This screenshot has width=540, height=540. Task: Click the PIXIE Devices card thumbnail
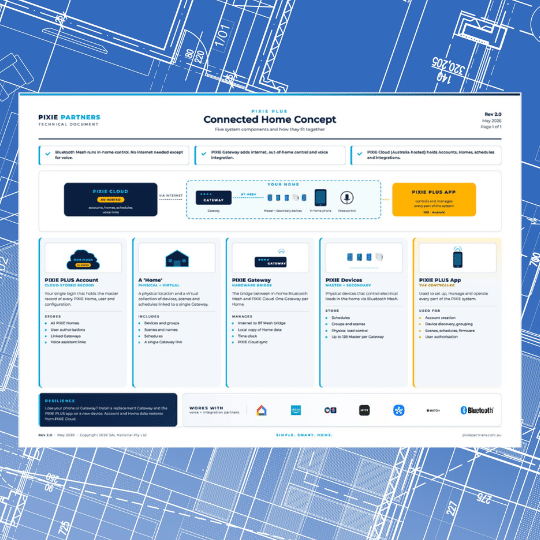coord(364,258)
